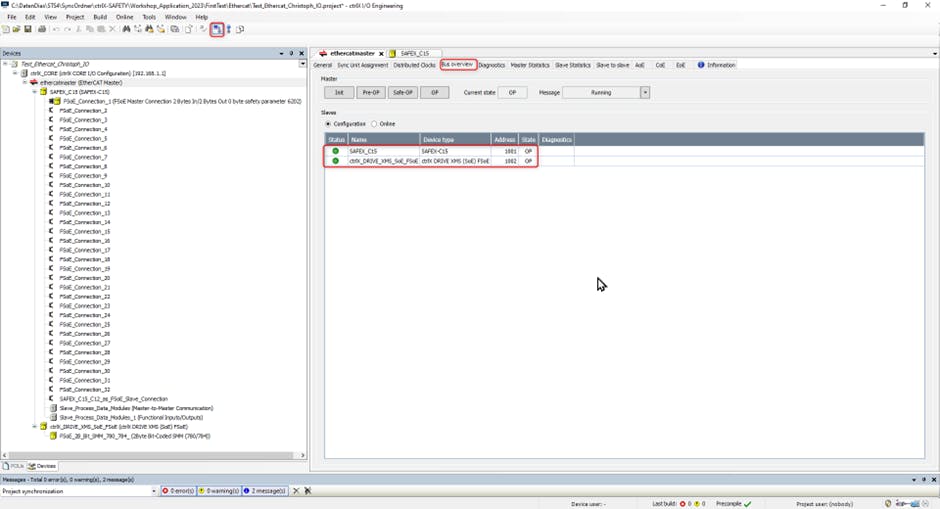The height and width of the screenshot is (509, 940).
Task: Select FSoE_Connection_15 in the device tree
Action: [x=84, y=231]
